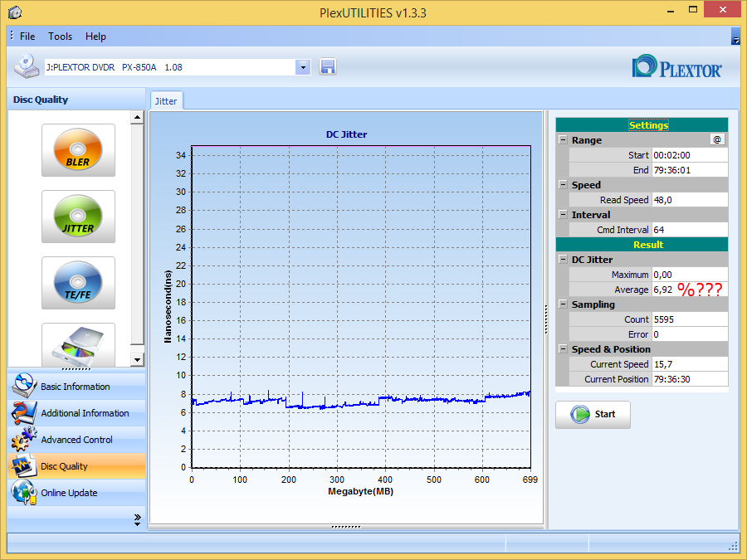The width and height of the screenshot is (747, 560).
Task: Switch to the Jitter tab
Action: pos(166,101)
